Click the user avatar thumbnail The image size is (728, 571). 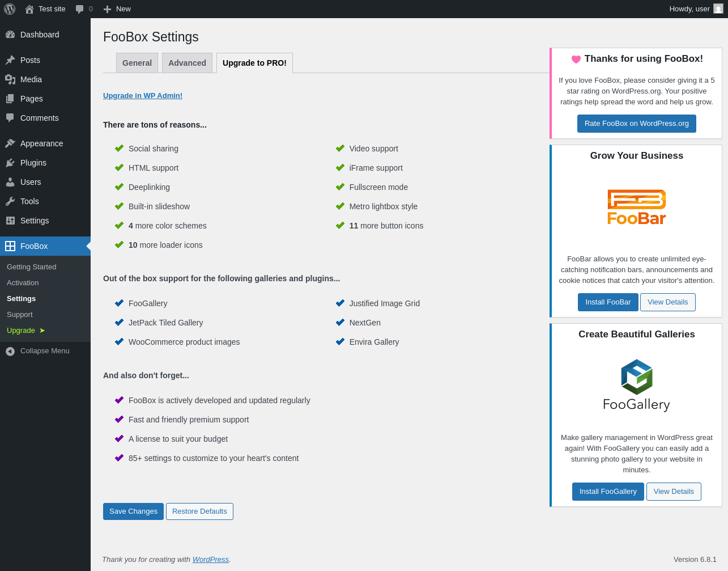pos(718,9)
